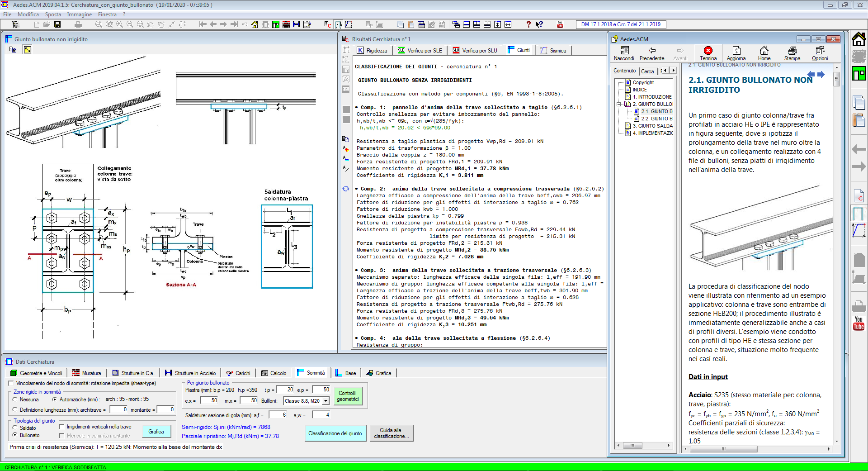Collapse the '2. GIUNTO BULLO' tree node
Image resolution: width=868 pixels, height=471 pixels.
619,104
